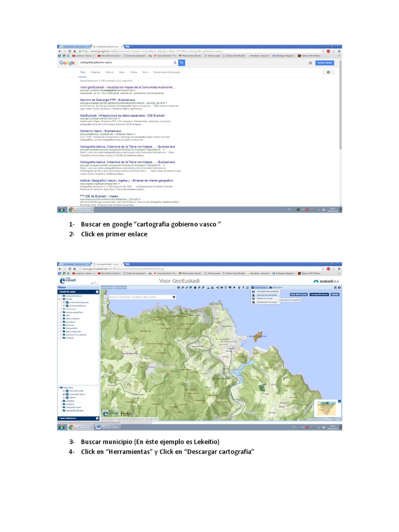Adjust the map opacity slider above the map
The width and height of the screenshot is (399, 532).
coord(113,287)
